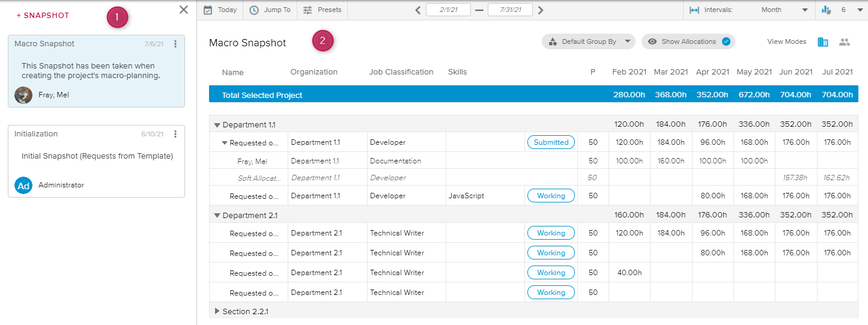The width and height of the screenshot is (868, 325).
Task: Edit the start date field 2/1/21
Action: click(448, 10)
